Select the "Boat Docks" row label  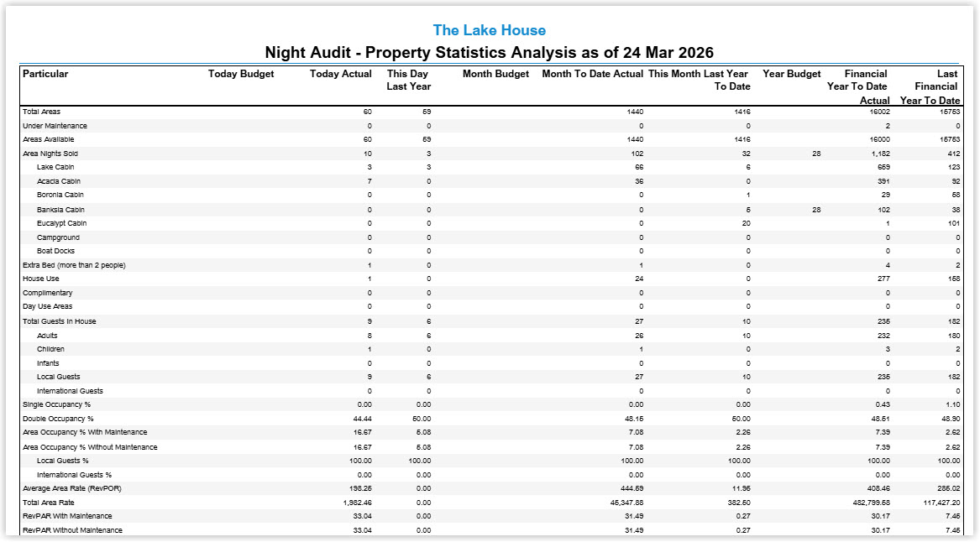pos(55,251)
